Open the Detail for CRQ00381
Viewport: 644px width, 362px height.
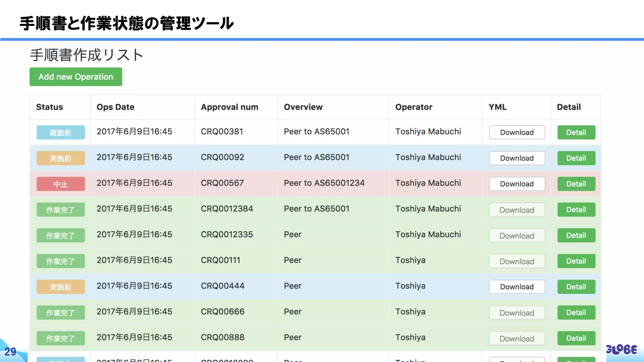576,132
